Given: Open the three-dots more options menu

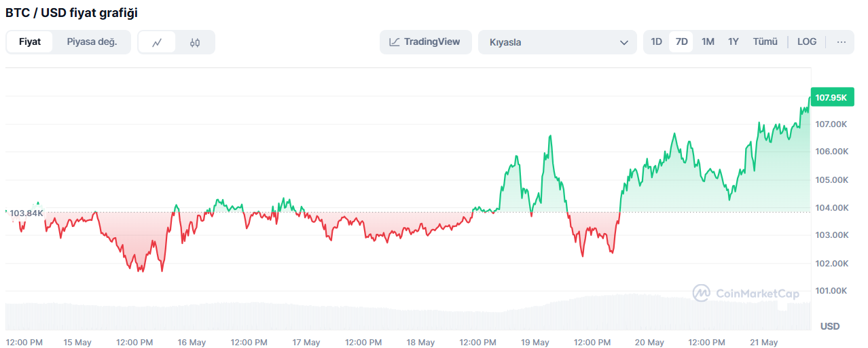Looking at the screenshot, I should point(842,42).
